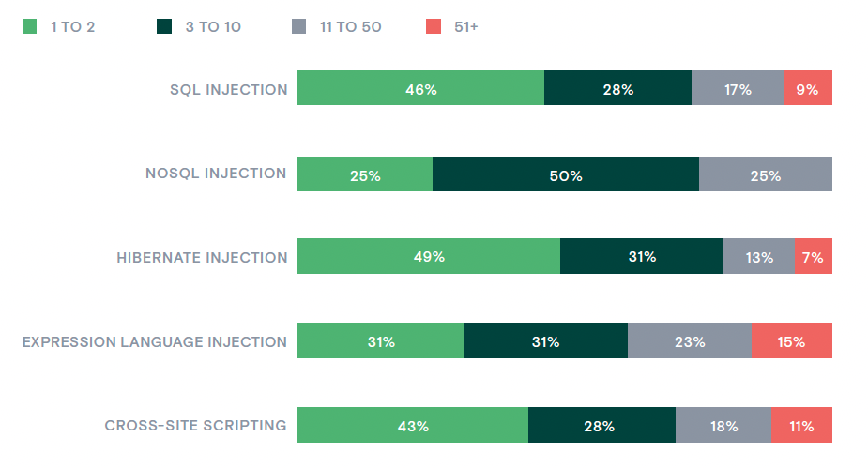Select the NOSQL INJECTION row label

pyautogui.click(x=216, y=174)
